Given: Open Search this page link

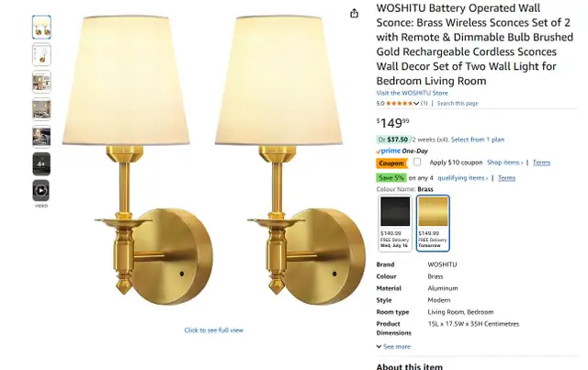Looking at the screenshot, I should click(x=458, y=103).
